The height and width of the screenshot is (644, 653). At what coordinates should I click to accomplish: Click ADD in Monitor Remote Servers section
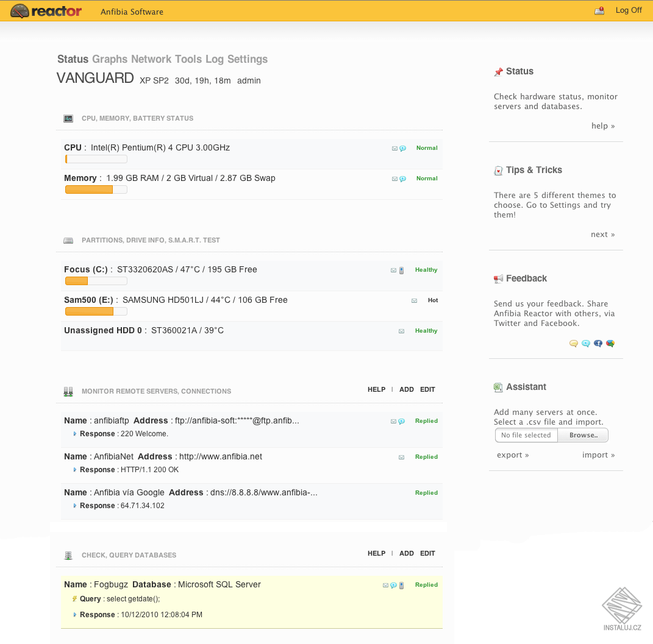[407, 389]
